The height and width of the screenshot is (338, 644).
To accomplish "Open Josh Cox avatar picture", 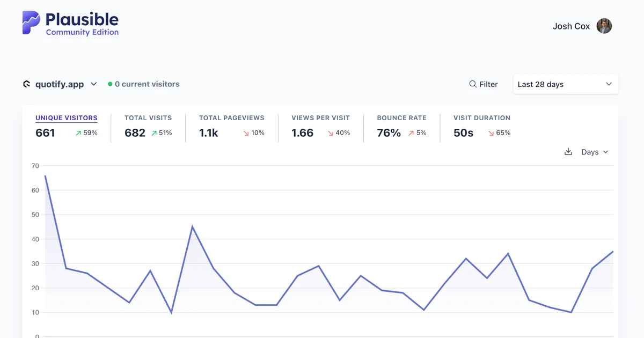I will click(604, 26).
